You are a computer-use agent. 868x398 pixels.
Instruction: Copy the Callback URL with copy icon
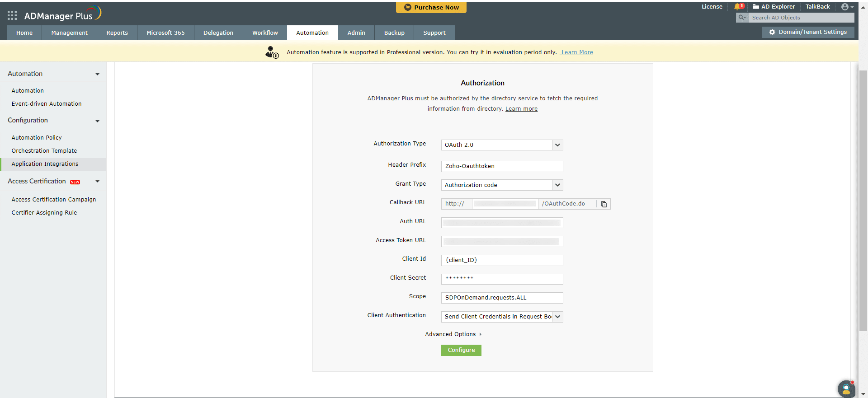pyautogui.click(x=604, y=204)
